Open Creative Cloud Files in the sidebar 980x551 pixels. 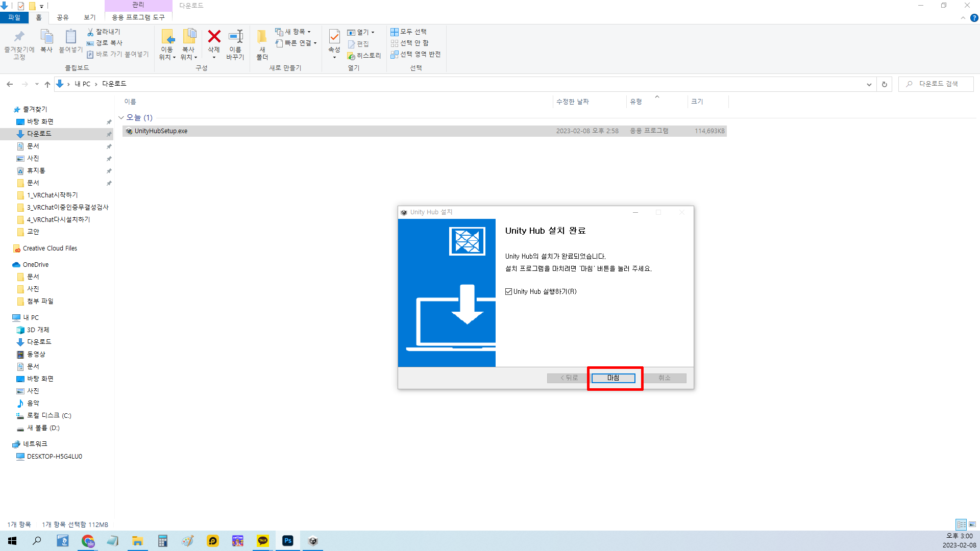50,248
